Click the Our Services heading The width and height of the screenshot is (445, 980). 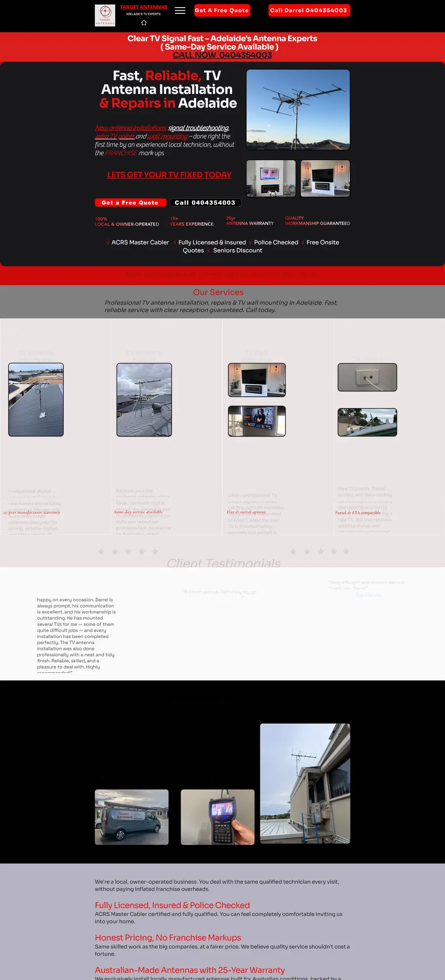click(218, 292)
